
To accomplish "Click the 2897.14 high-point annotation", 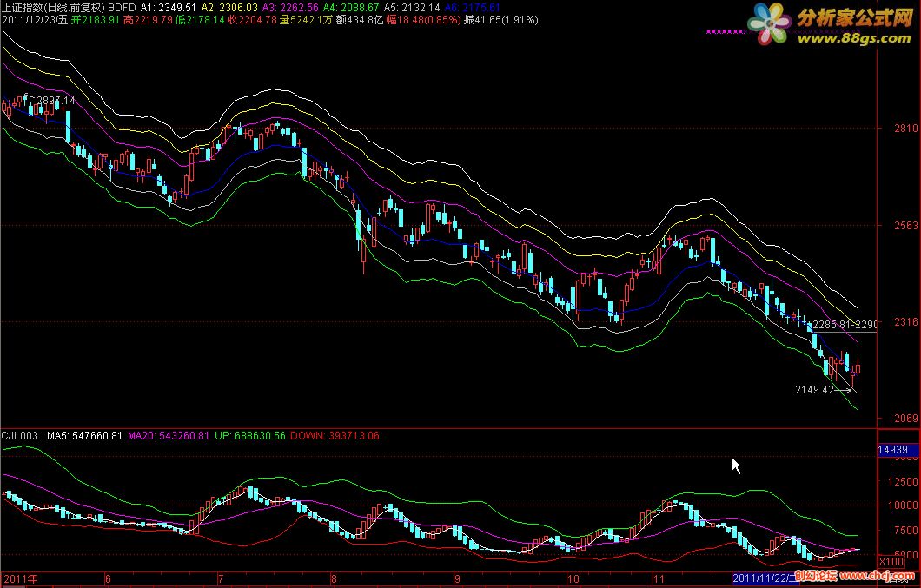I will point(56,101).
